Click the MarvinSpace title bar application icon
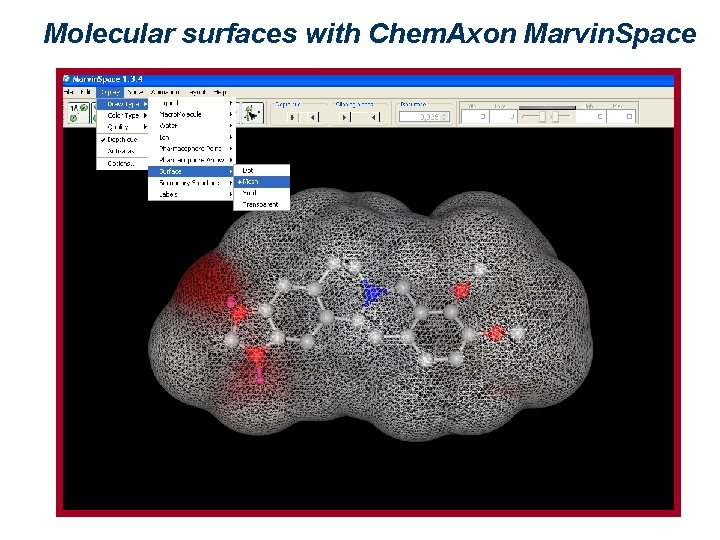 67,79
